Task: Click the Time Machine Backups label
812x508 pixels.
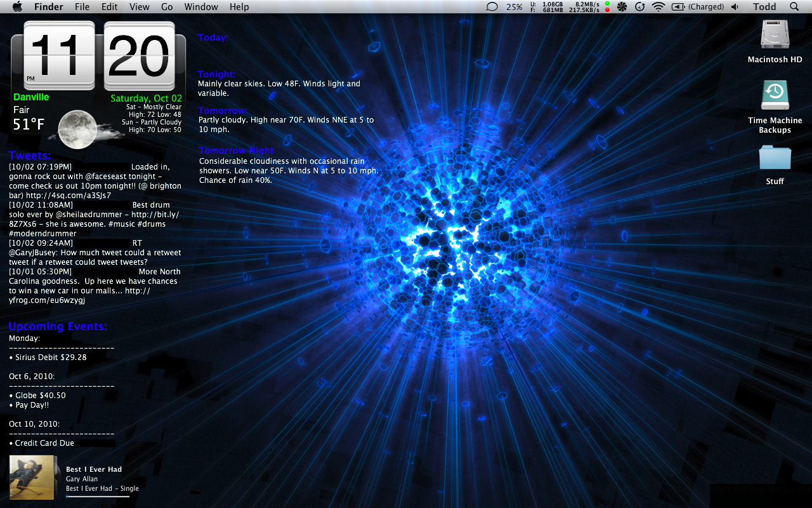Action: [x=775, y=125]
